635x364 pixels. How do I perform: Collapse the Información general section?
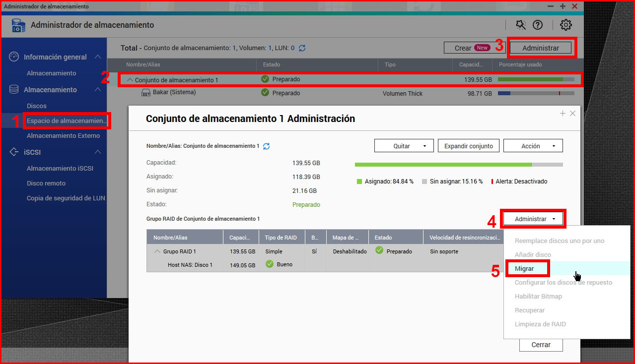pyautogui.click(x=98, y=57)
